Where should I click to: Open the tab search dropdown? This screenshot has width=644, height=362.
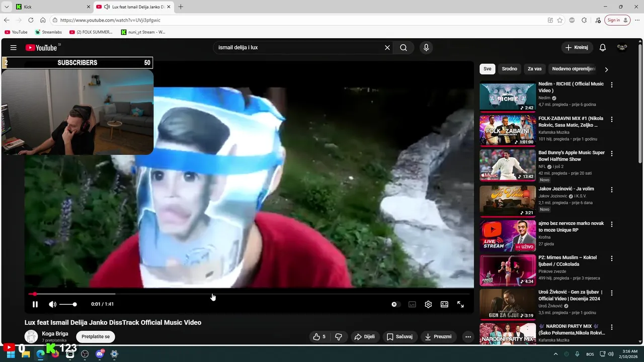pos(7,7)
